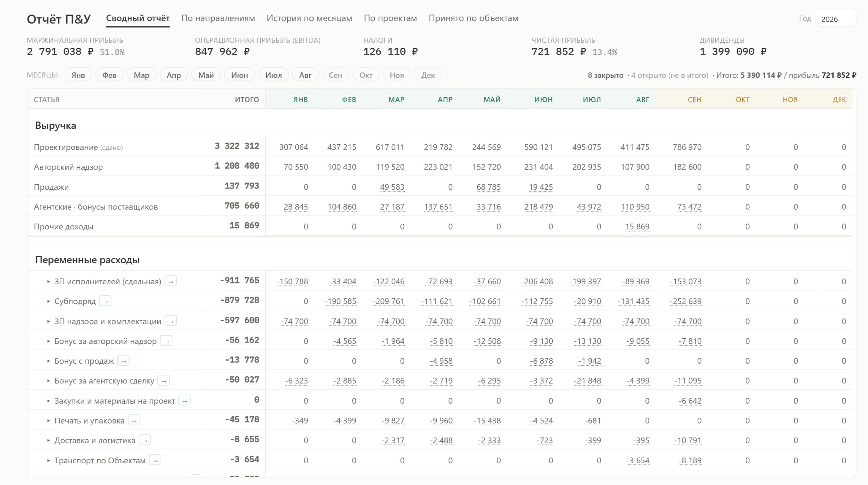This screenshot has height=485, width=868.
Task: Toggle the Авг month chip
Action: coord(305,75)
